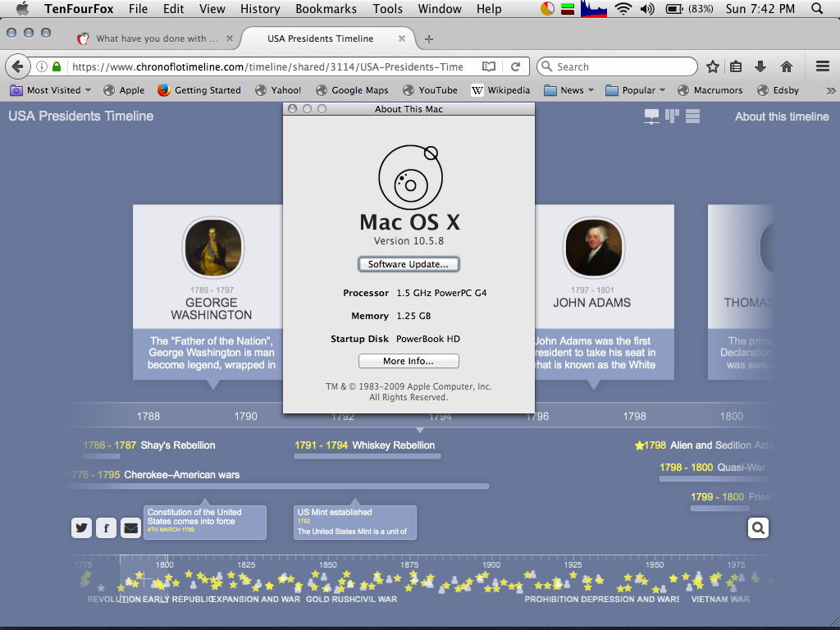Open the Spotlight search icon in menu bar

817,8
